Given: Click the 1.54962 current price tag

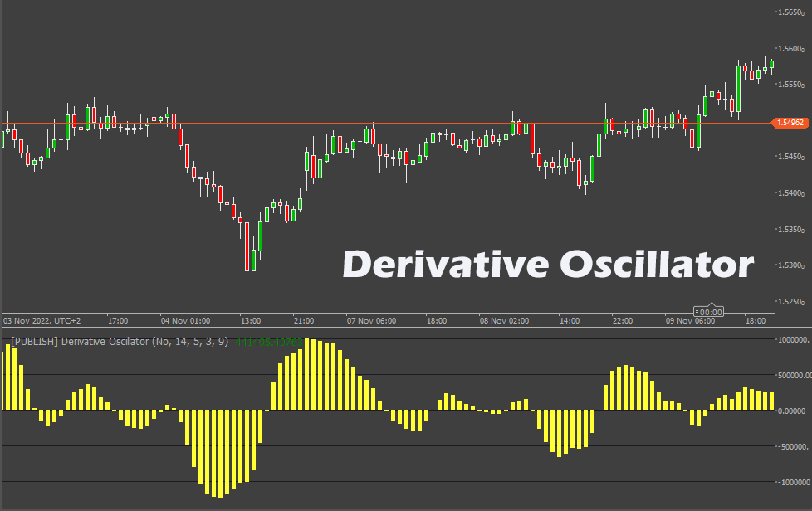Looking at the screenshot, I should (x=790, y=123).
